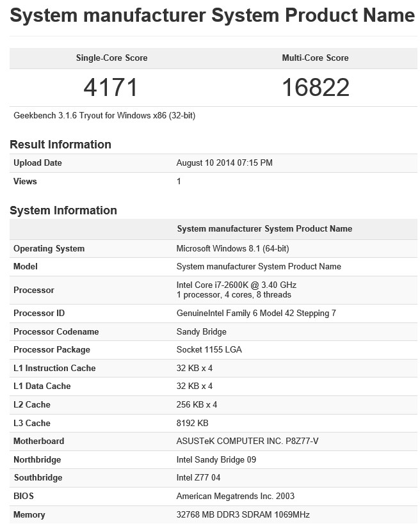Click the Processor row label
Image resolution: width=420 pixels, height=524 pixels.
click(x=34, y=290)
